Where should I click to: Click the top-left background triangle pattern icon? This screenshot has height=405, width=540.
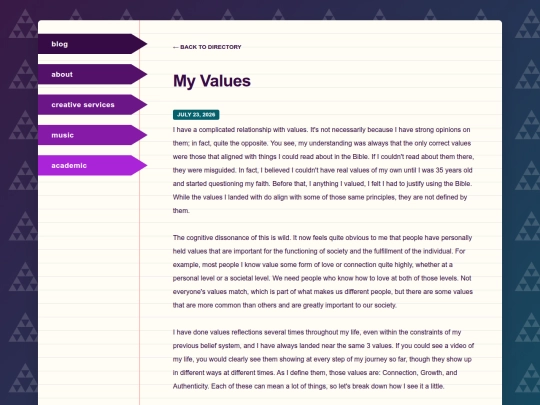click(x=24, y=23)
